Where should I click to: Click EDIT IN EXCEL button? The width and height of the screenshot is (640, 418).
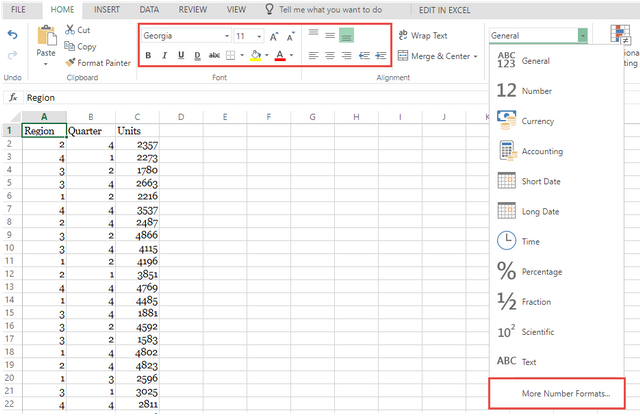point(444,10)
